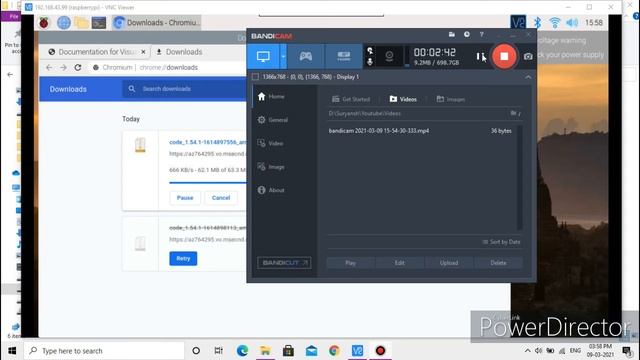Open Sort by Date dropdown

501,242
